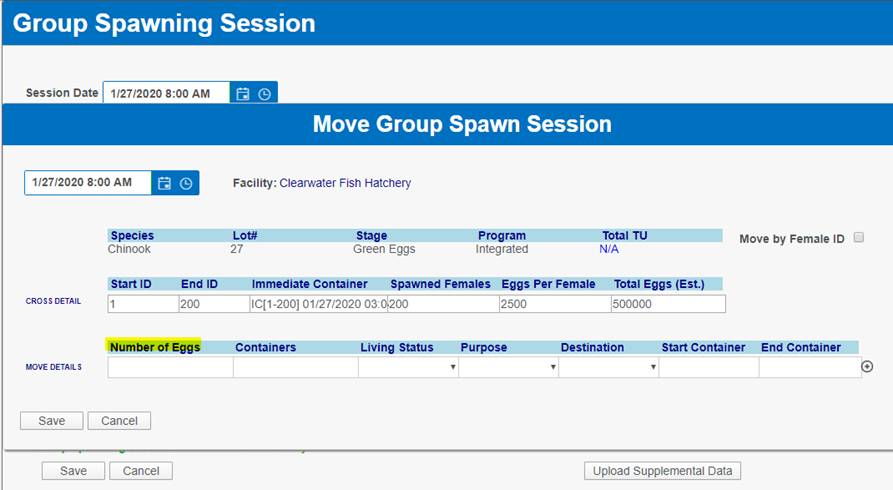The image size is (893, 490).
Task: Click Save in the Move dialog
Action: (52, 421)
